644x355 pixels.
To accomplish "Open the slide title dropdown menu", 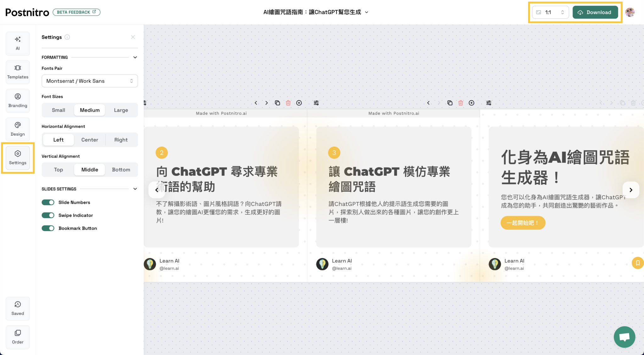I will coord(366,12).
